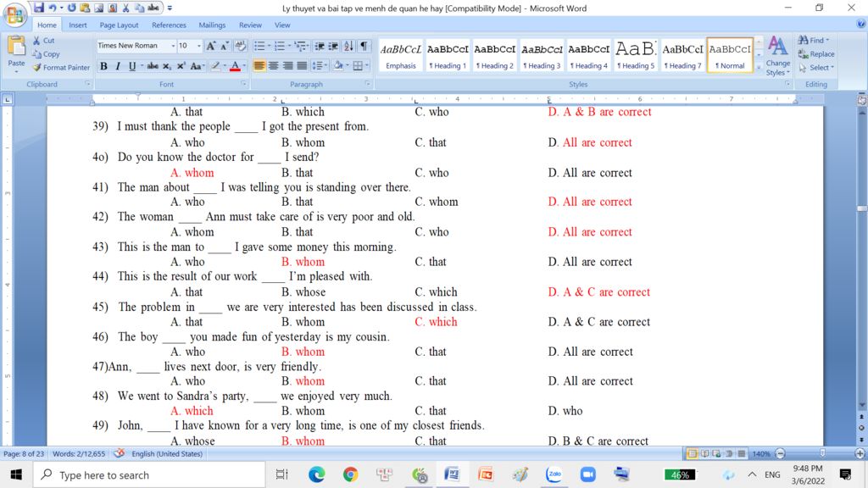Open Customize Quick Access Toolbar dropdown
Image resolution: width=868 pixels, height=488 pixels.
(x=170, y=8)
